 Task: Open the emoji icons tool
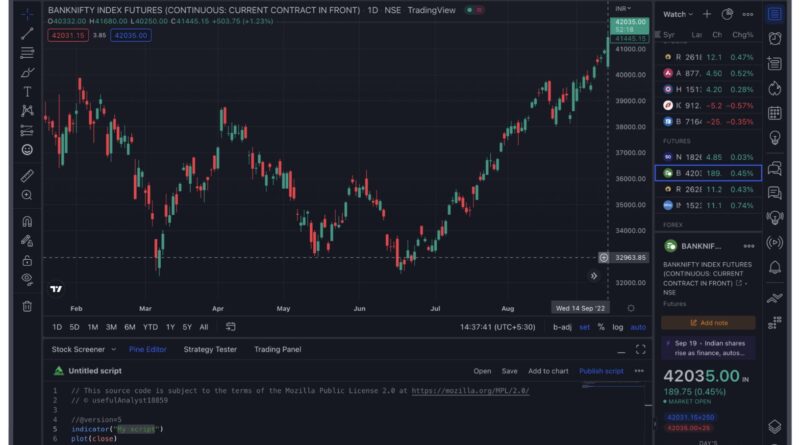point(27,150)
